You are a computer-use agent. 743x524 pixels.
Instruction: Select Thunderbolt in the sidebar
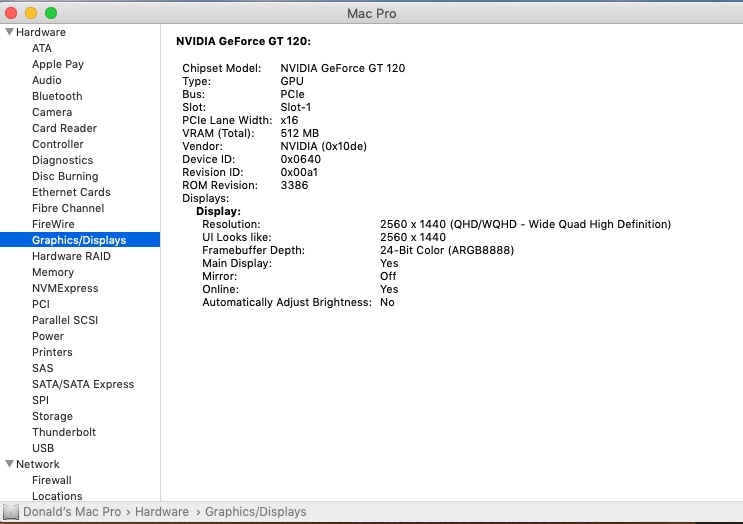64,432
